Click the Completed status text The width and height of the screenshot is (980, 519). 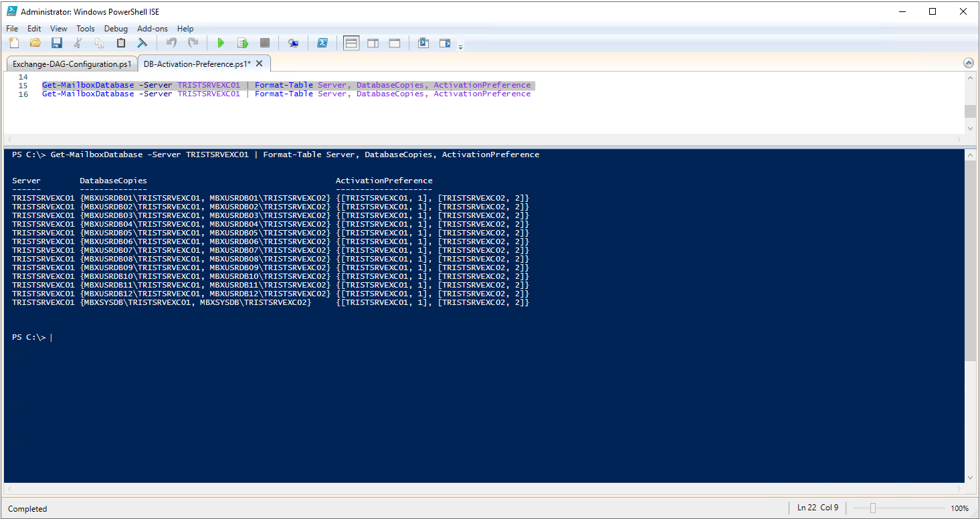pos(27,509)
